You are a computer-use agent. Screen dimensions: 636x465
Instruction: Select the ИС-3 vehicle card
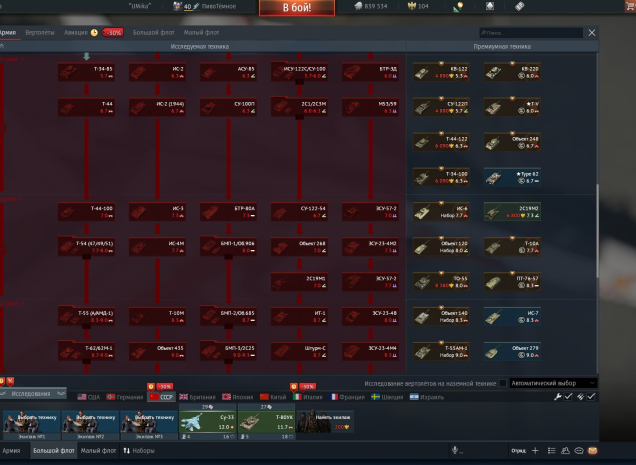click(157, 212)
